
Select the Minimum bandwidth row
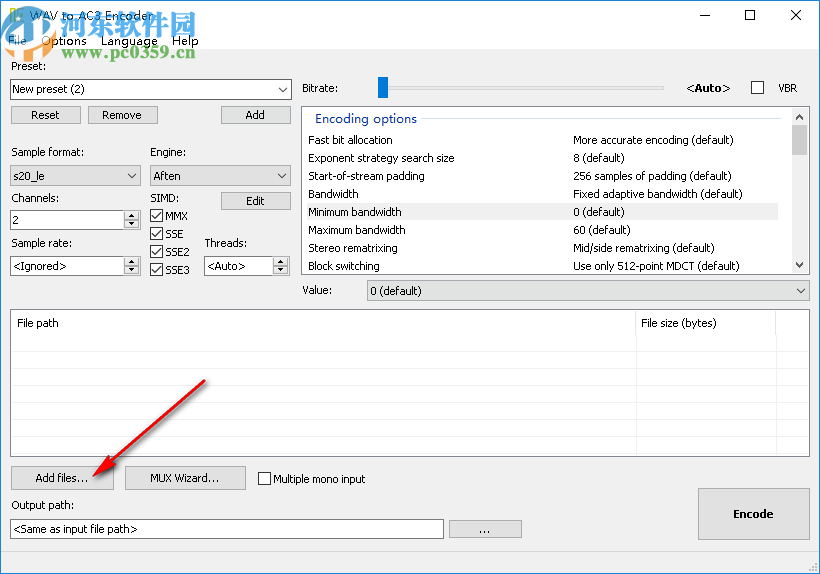542,212
